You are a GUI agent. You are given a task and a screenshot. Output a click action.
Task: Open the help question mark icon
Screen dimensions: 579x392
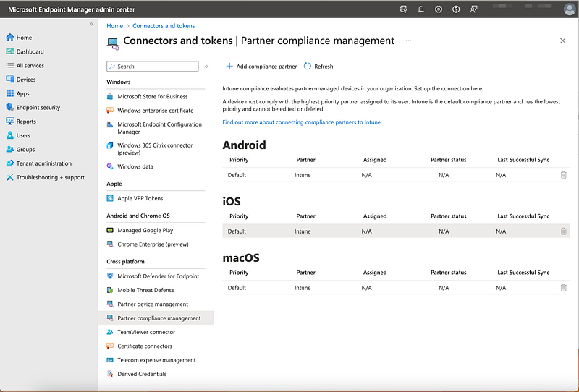click(x=456, y=9)
